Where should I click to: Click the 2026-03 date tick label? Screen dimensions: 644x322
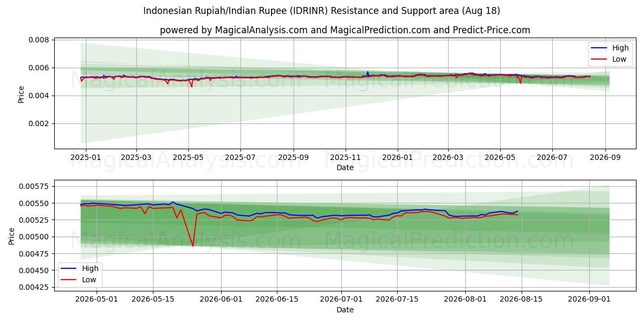pyautogui.click(x=448, y=157)
